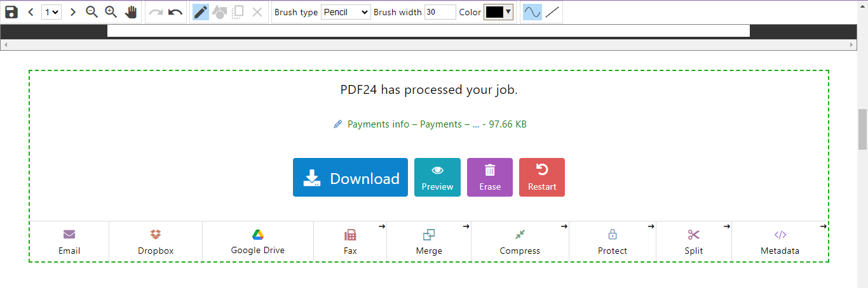
Task: Save file to Dropbox
Action: point(156,241)
